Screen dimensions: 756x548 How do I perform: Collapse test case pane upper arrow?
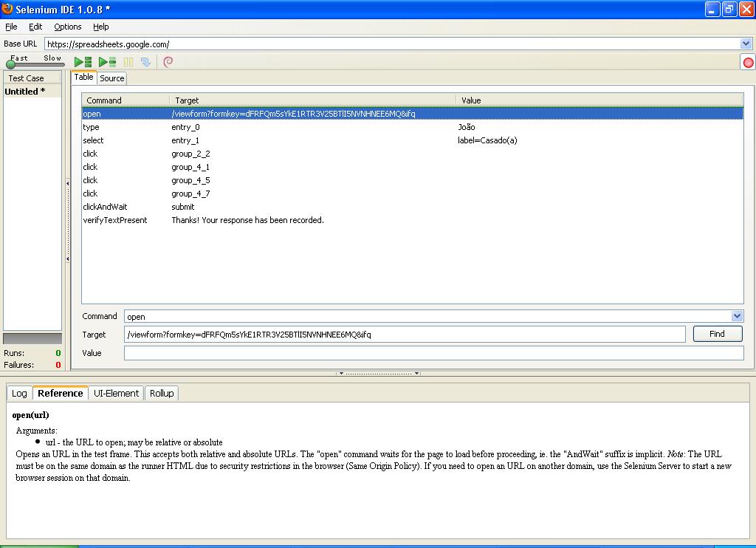(67, 183)
